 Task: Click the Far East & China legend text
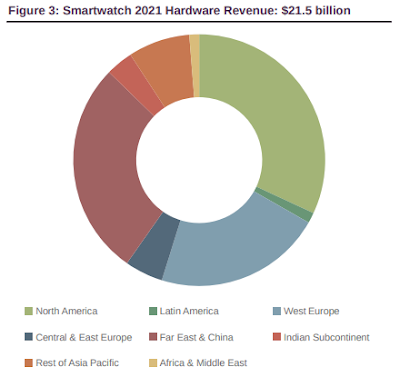click(x=196, y=337)
